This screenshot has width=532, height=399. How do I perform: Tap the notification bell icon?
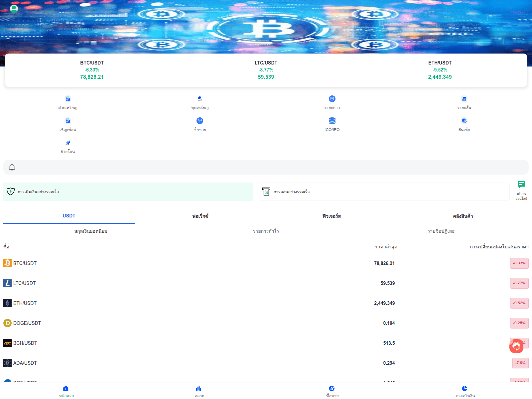[x=12, y=167]
